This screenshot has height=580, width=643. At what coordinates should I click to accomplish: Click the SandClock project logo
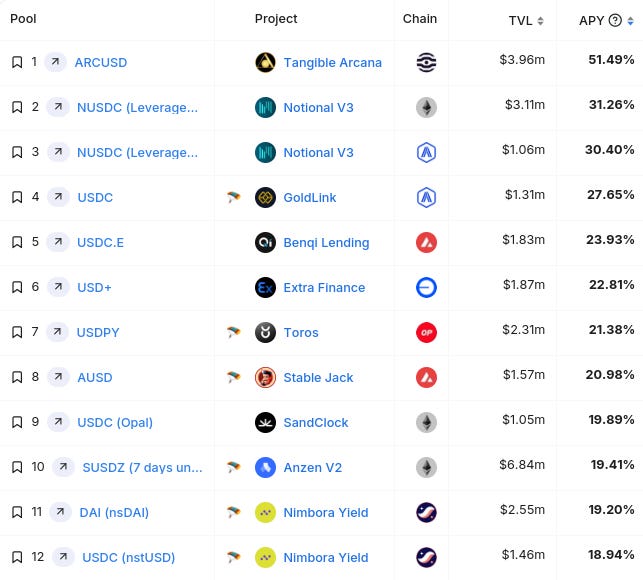coord(265,422)
